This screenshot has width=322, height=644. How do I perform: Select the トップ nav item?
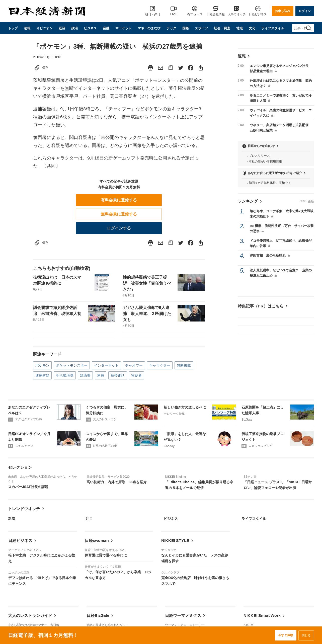tap(13, 28)
